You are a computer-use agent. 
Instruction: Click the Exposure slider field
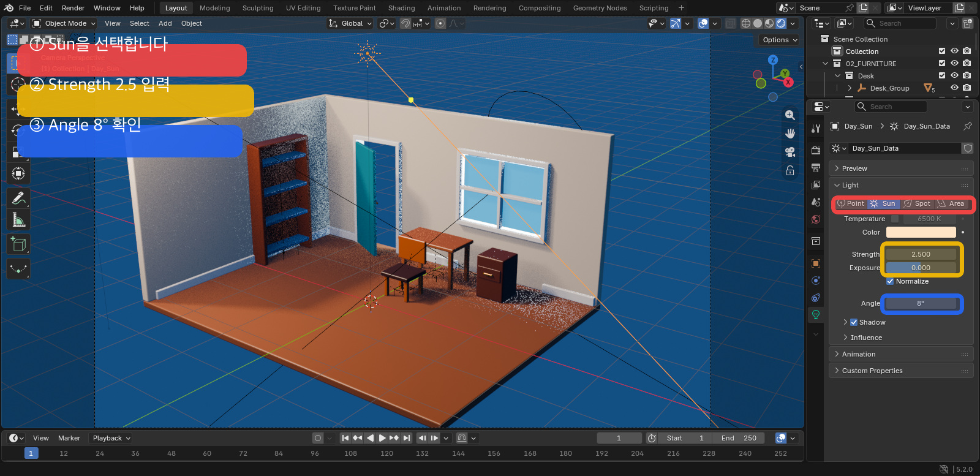click(921, 268)
